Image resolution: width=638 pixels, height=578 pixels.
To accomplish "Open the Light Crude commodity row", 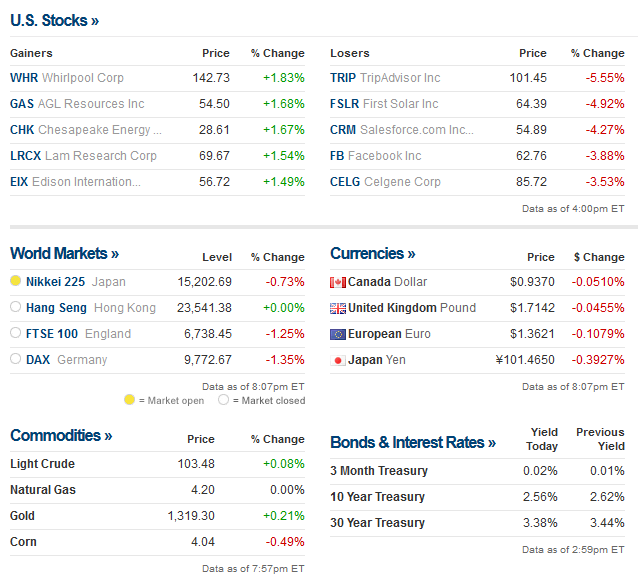I will [x=42, y=464].
